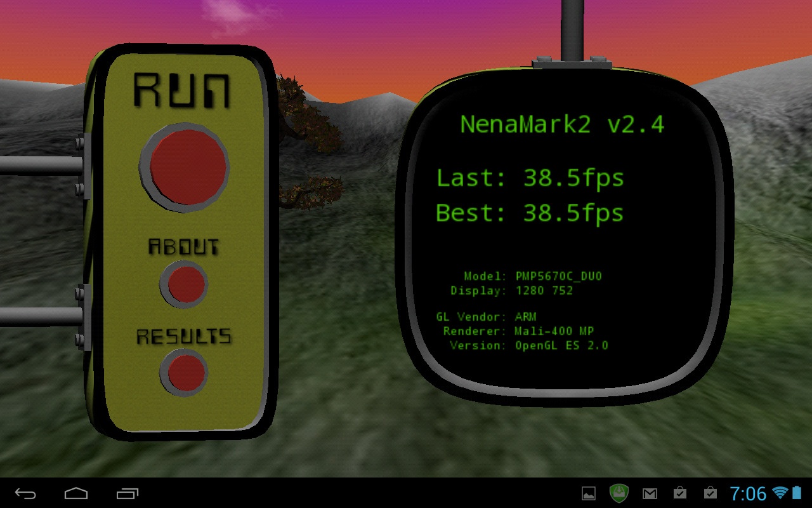Image resolution: width=812 pixels, height=508 pixels.
Task: Tap the Android back arrow
Action: [26, 493]
